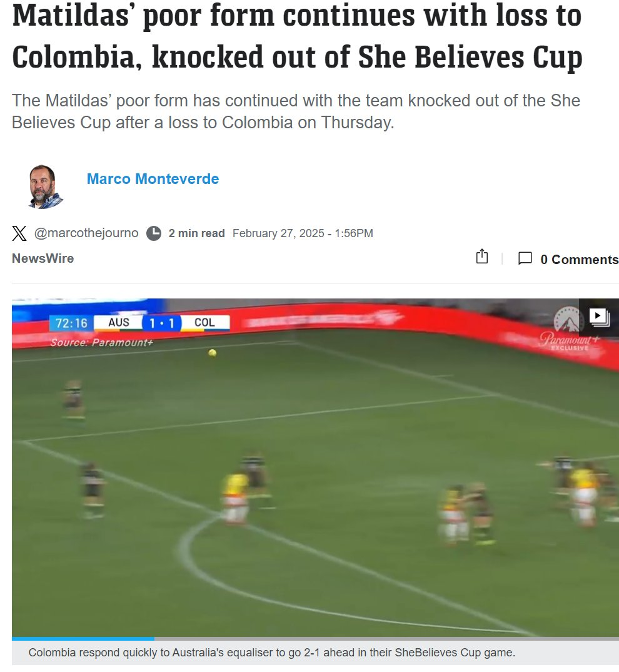This screenshot has height=672, width=619.
Task: Open the 0 Comments section
Action: [579, 259]
